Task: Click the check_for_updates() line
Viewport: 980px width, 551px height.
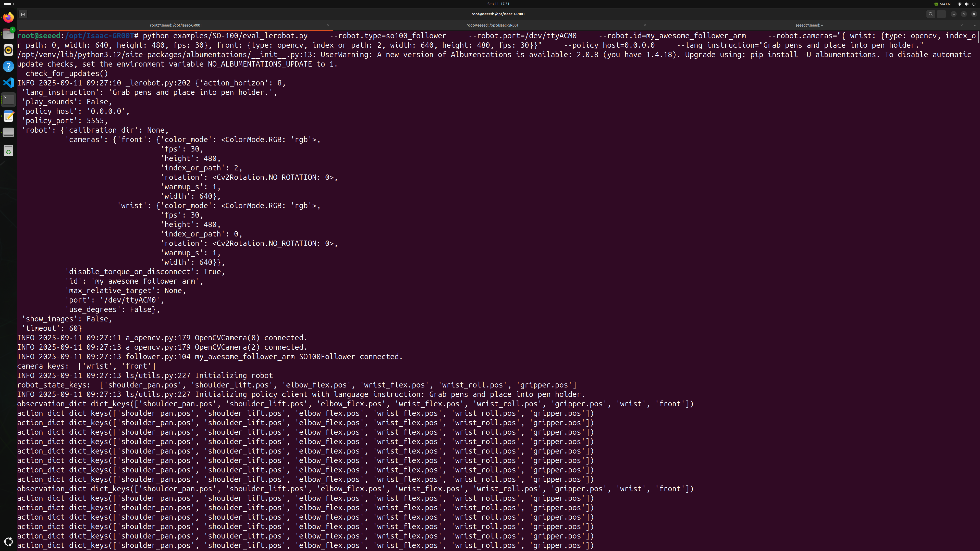Action: (x=67, y=73)
